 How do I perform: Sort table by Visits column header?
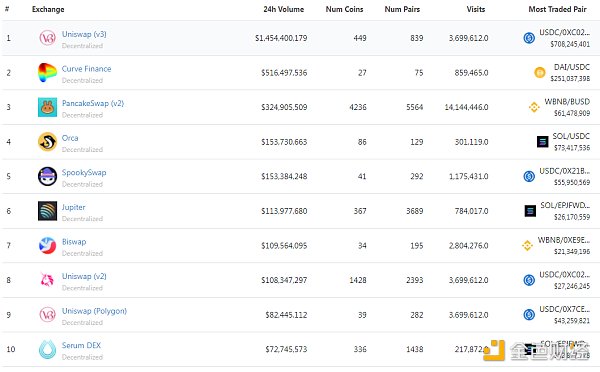coord(476,9)
